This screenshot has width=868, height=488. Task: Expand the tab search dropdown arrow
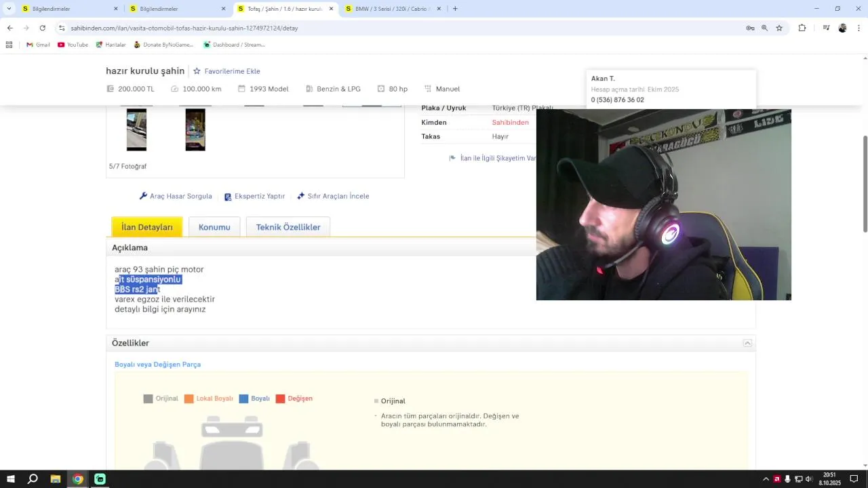point(9,9)
